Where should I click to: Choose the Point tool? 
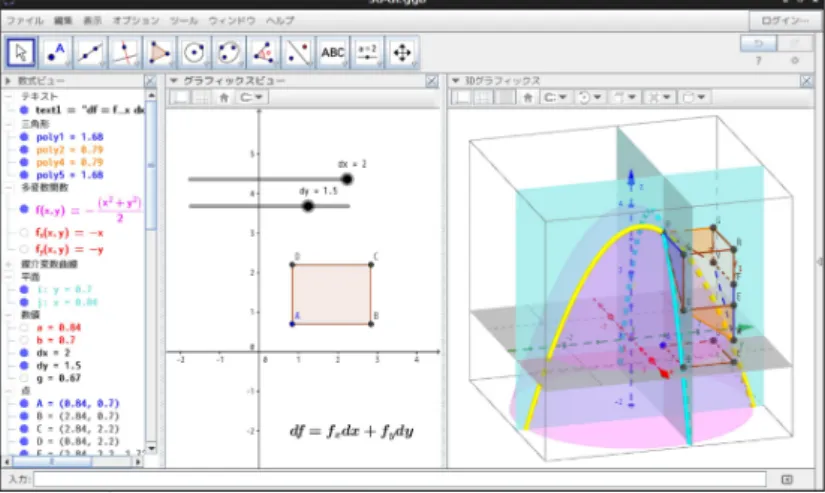click(x=55, y=53)
